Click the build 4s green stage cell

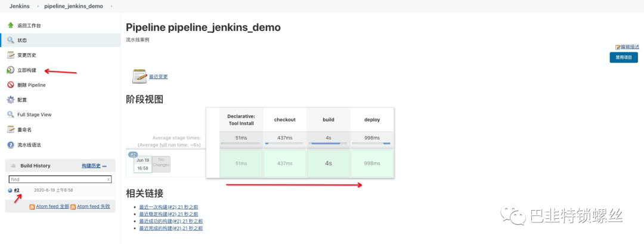[329, 163]
